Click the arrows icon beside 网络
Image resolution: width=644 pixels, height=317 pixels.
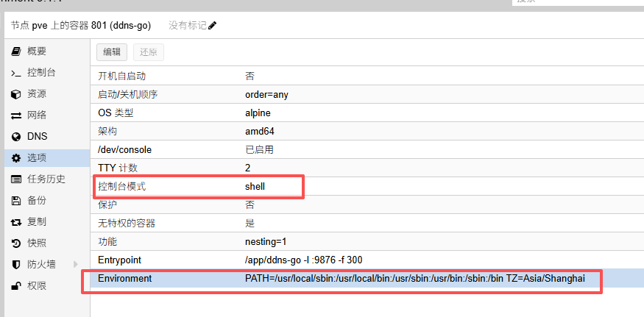[x=15, y=115]
